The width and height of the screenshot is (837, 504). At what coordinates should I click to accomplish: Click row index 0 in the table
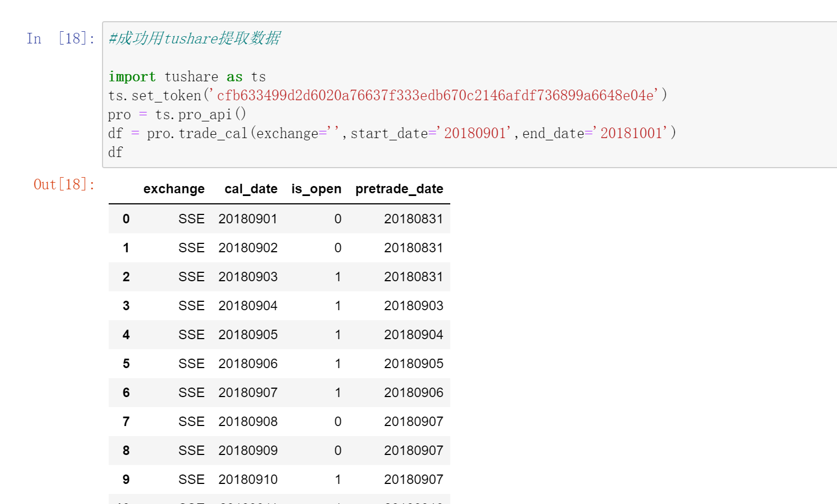point(126,219)
